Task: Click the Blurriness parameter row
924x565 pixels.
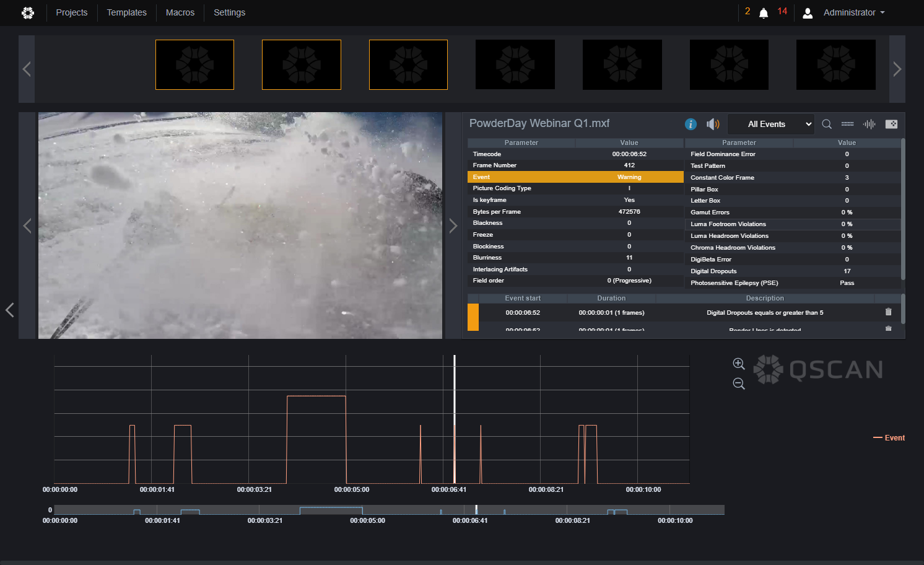Action: (x=575, y=258)
